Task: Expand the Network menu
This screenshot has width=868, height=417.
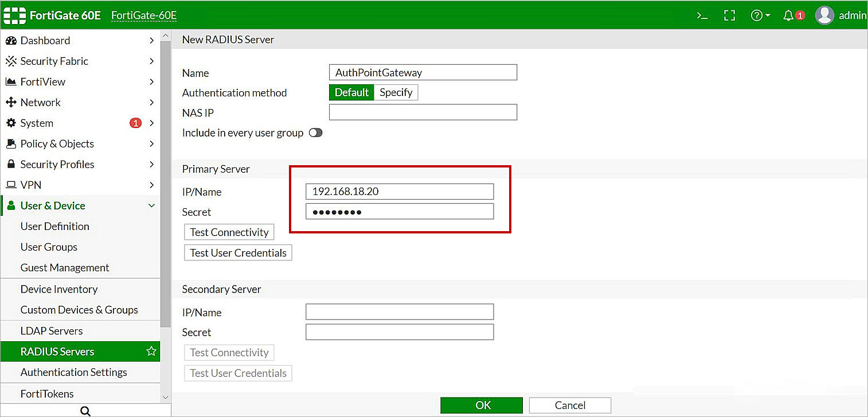Action: (x=40, y=102)
